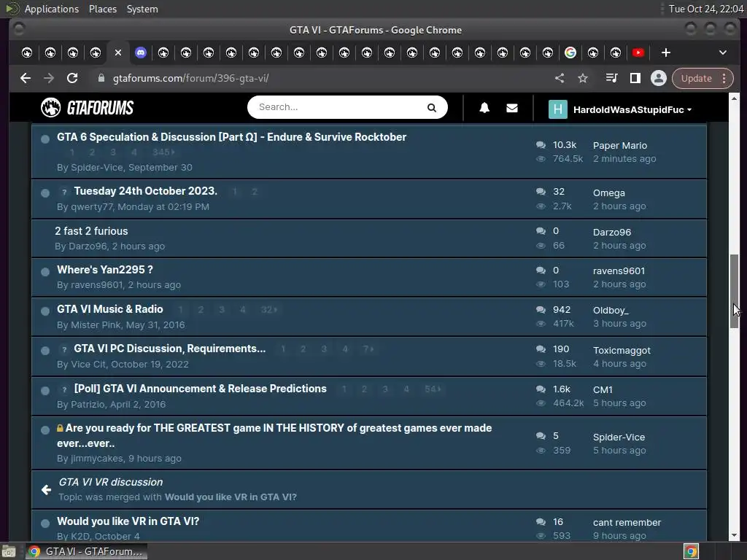
Task: Open GTA VI Music & Radio topic
Action: [110, 309]
